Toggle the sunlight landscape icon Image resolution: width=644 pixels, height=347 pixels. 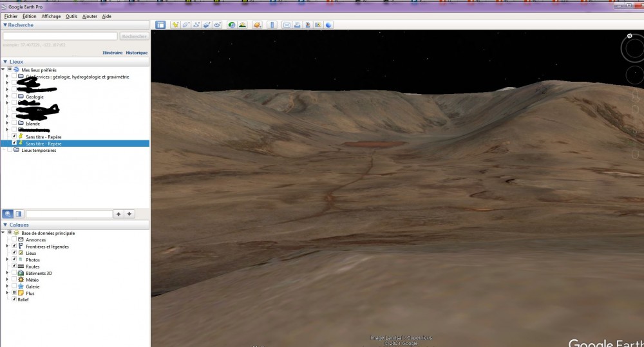click(242, 25)
